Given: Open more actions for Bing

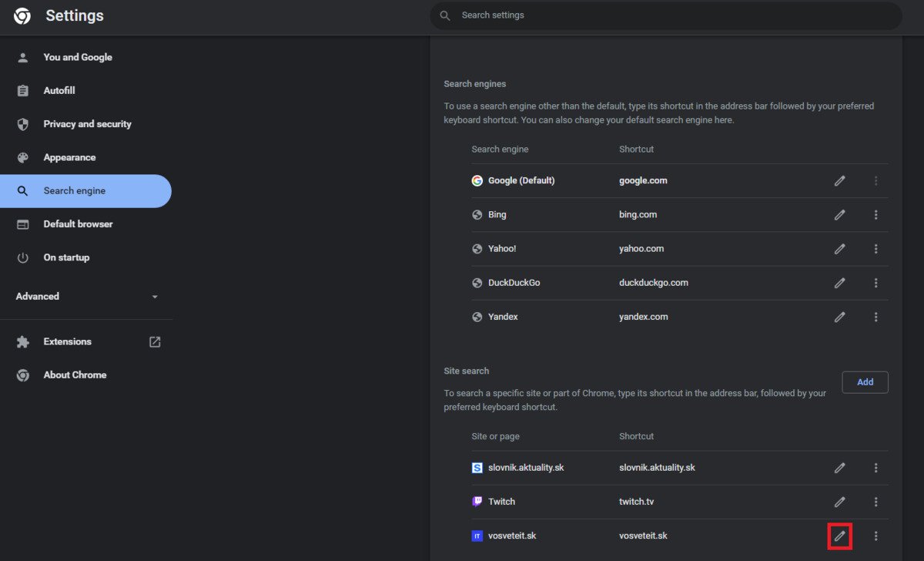Looking at the screenshot, I should click(x=875, y=215).
